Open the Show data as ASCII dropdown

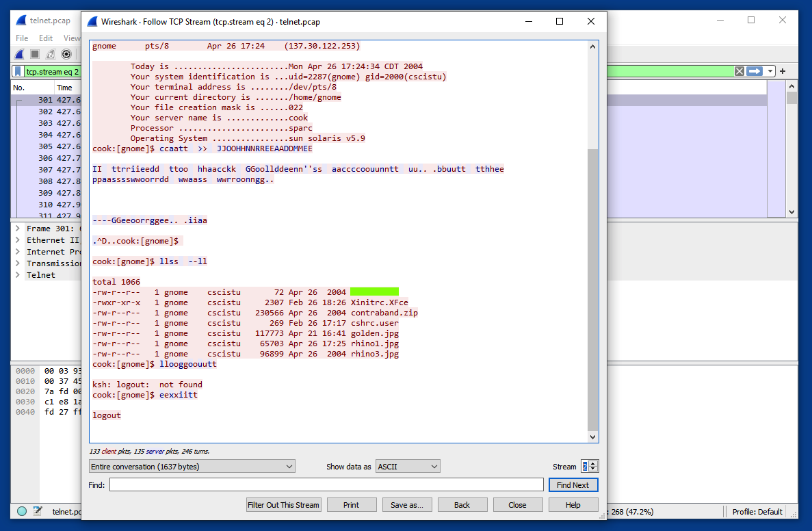pyautogui.click(x=408, y=467)
